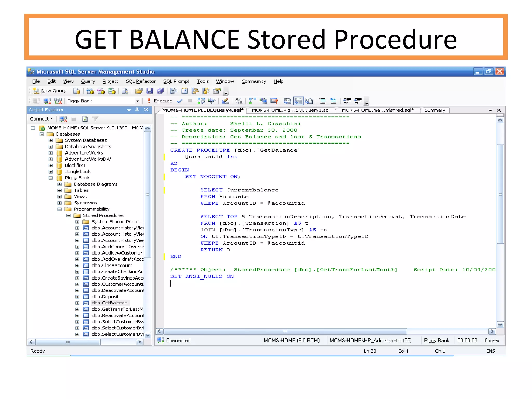The image size is (532, 399).
Task: Click the blue checkmark Parse icon
Action: (x=180, y=101)
